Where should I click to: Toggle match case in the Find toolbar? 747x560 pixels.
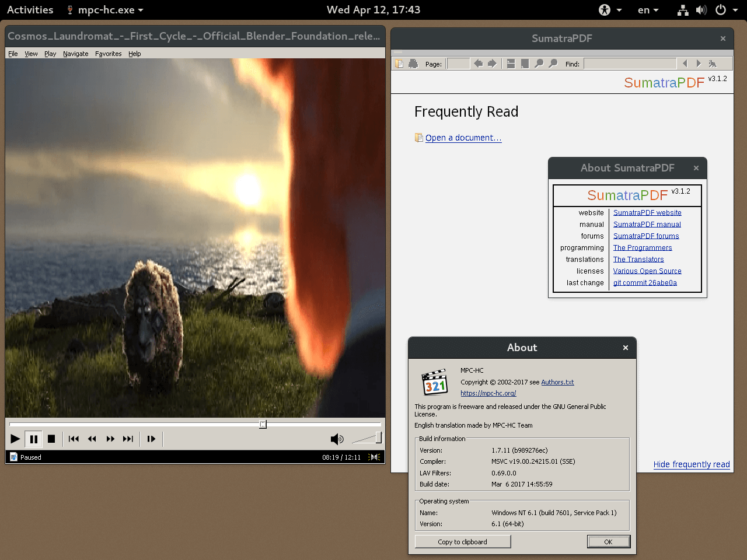[713, 63]
